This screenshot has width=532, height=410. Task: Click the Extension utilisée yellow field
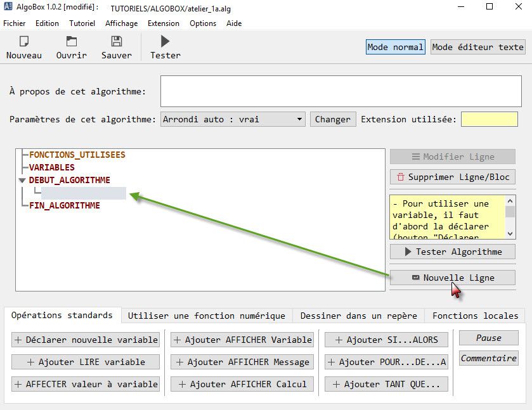pyautogui.click(x=490, y=119)
